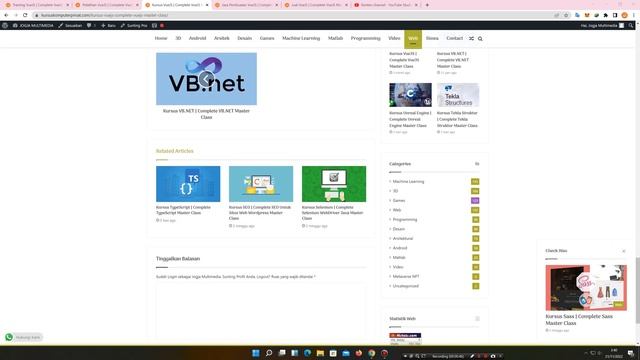Open Windows Start menu
This screenshot has width=640, height=360.
(256, 353)
